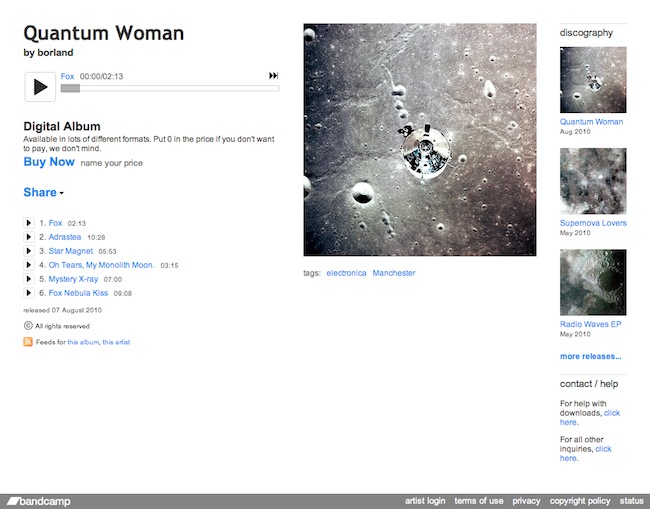
Task: Play track 5 Mystery X-ray using its play icon
Action: tap(29, 279)
